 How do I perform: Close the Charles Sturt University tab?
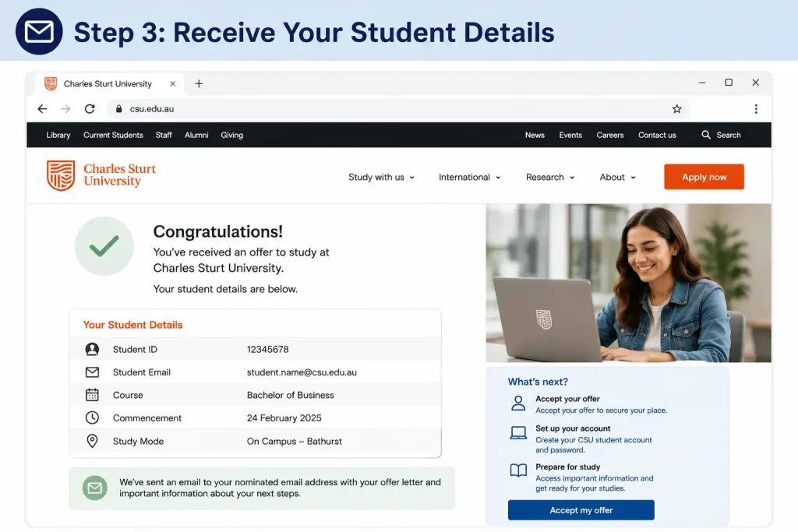[172, 83]
